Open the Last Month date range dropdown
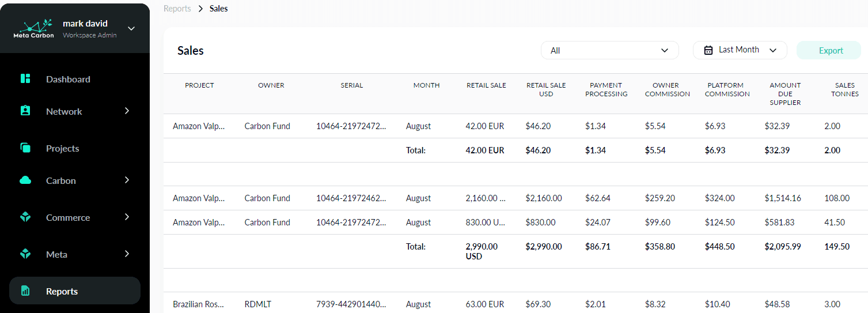The image size is (868, 313). pos(740,50)
